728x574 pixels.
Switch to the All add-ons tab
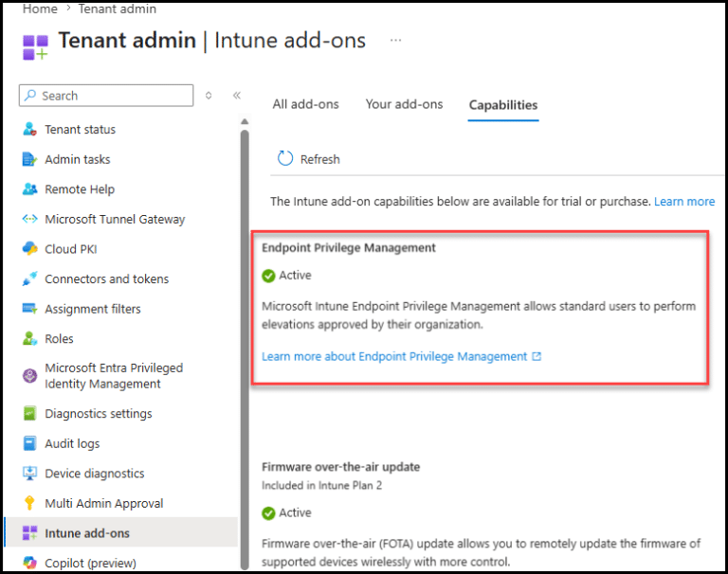[x=305, y=104]
